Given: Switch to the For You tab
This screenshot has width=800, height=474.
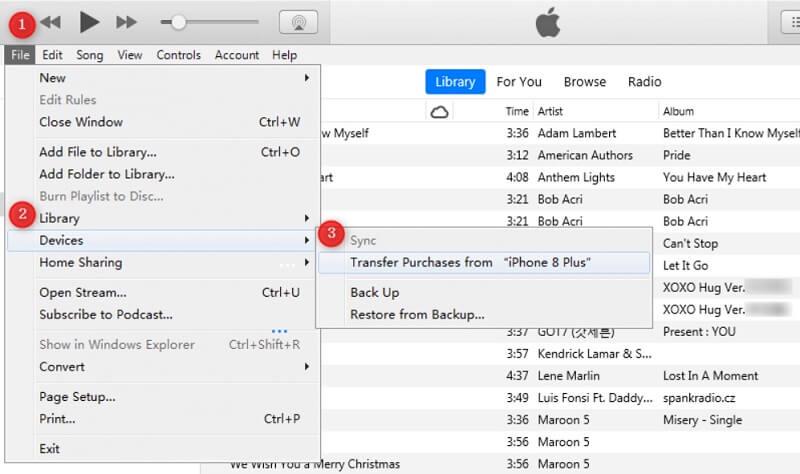Looking at the screenshot, I should (519, 82).
